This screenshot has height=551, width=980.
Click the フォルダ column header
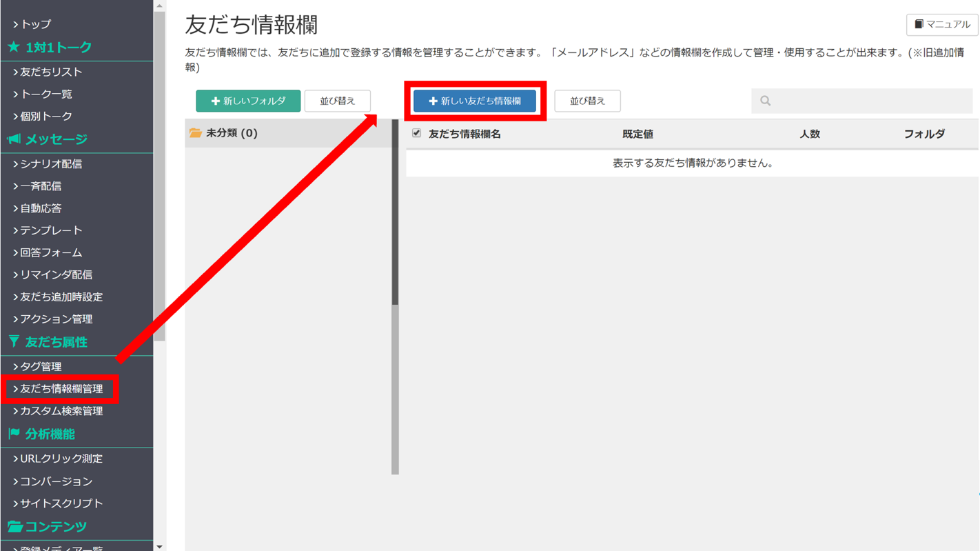tap(924, 134)
